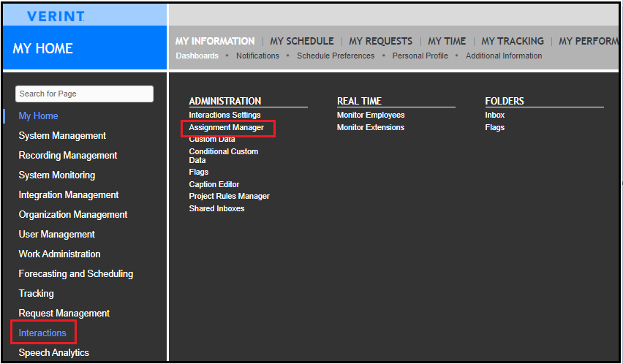The image size is (623, 364).
Task: Go to My Time tab
Action: coord(447,41)
